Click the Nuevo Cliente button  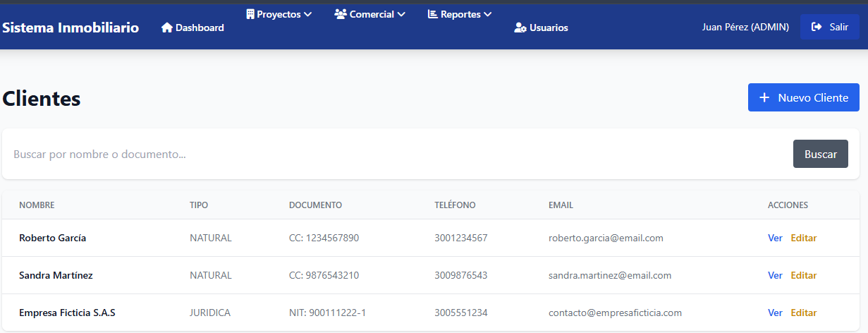pyautogui.click(x=804, y=97)
